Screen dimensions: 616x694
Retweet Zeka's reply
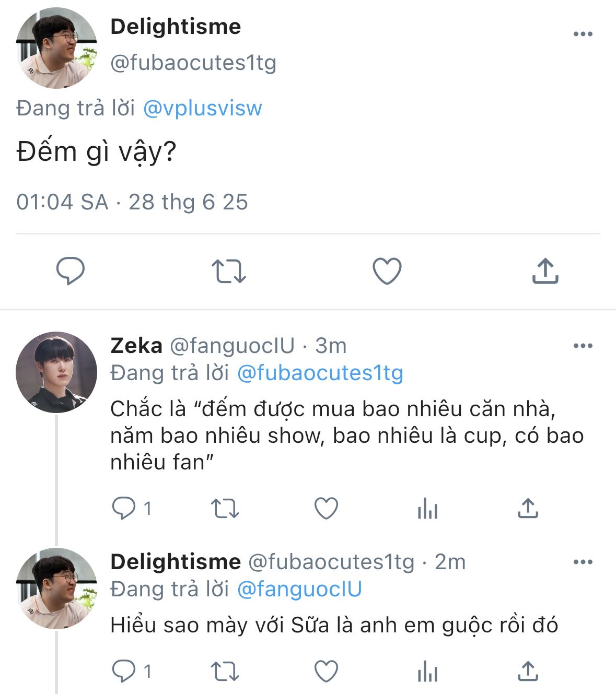[225, 508]
